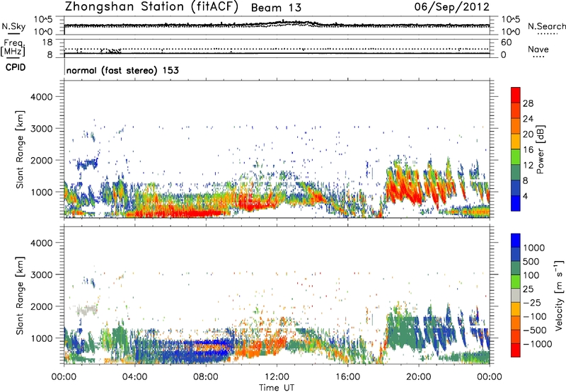Click the "Zhongshan Station (fitACF)" title
Screen dimensions: 566x392
151,7
